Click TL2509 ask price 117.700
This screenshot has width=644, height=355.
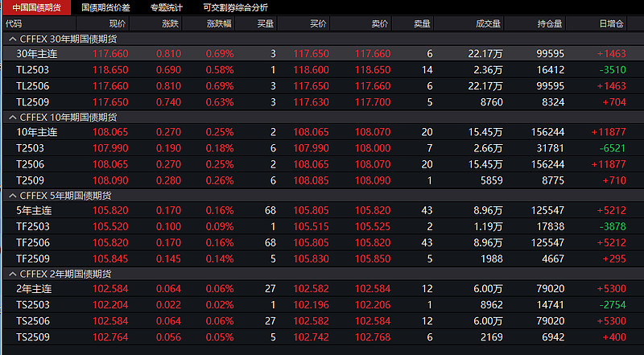(x=373, y=102)
